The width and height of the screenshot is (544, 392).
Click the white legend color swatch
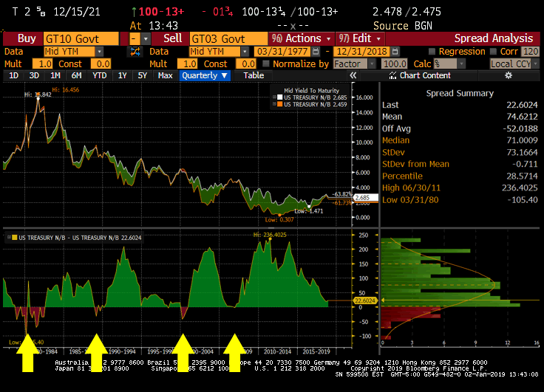(279, 97)
